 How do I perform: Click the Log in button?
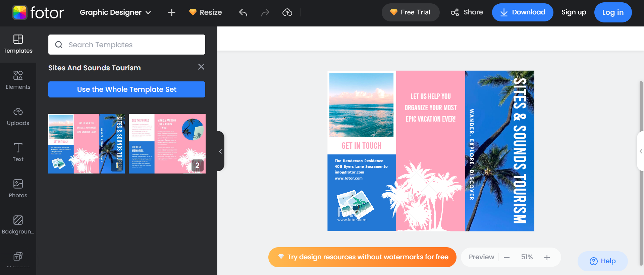click(x=613, y=12)
